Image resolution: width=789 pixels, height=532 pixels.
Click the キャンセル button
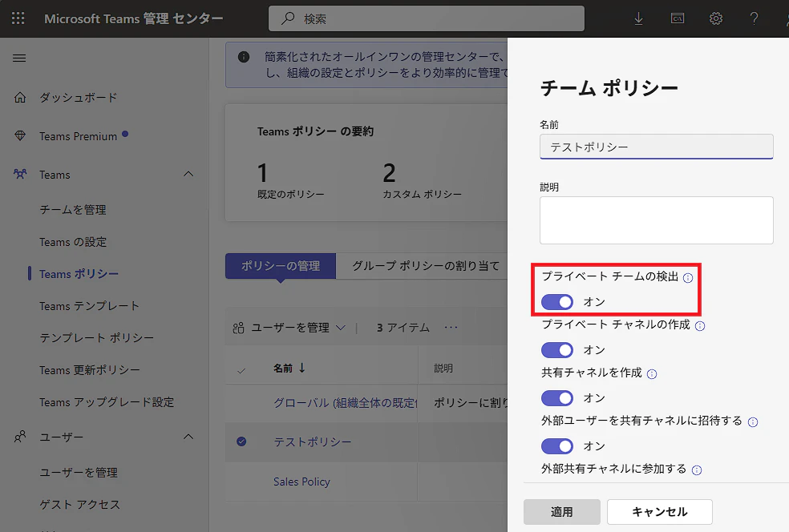click(x=660, y=512)
